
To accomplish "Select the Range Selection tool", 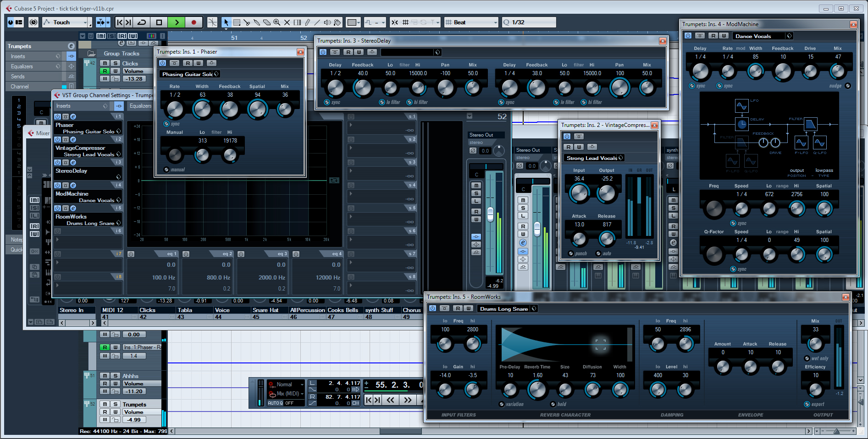I will (x=237, y=22).
